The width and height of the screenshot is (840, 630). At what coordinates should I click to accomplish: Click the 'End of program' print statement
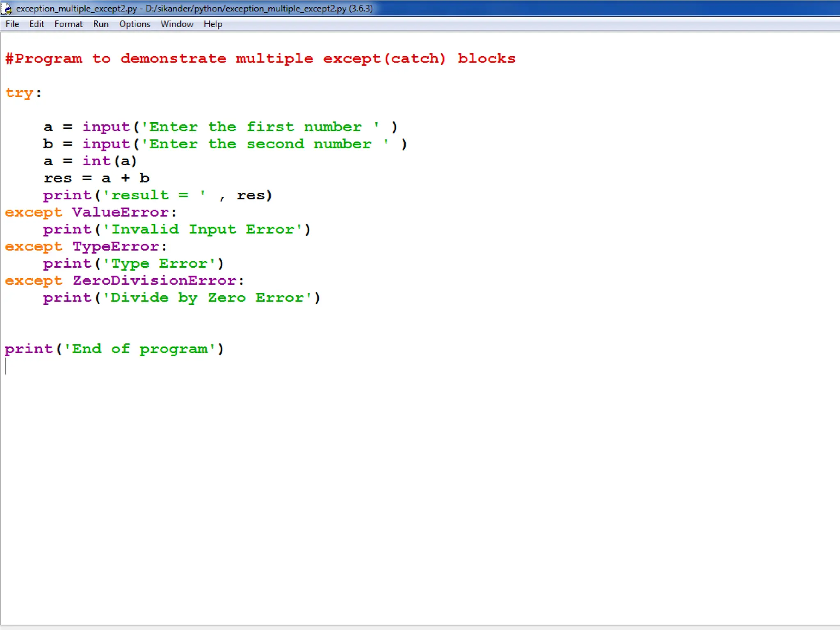(x=114, y=349)
